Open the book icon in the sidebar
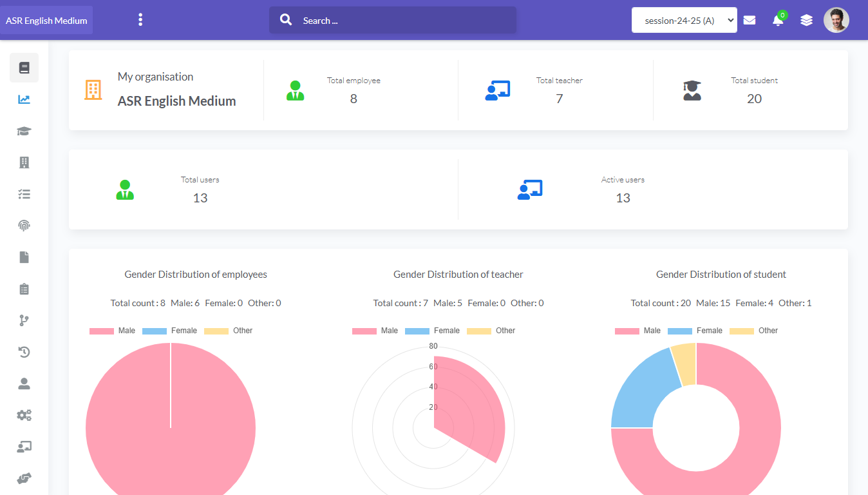The height and width of the screenshot is (495, 868). pyautogui.click(x=24, y=68)
